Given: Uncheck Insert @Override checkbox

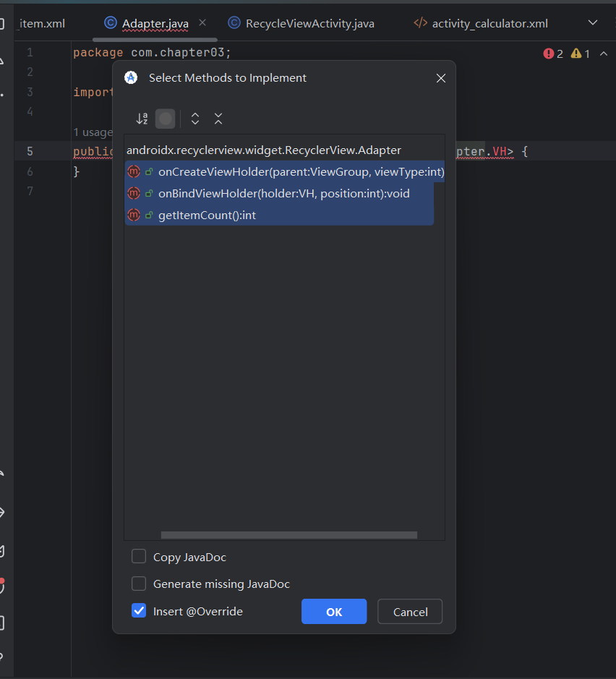Looking at the screenshot, I should click(x=139, y=610).
